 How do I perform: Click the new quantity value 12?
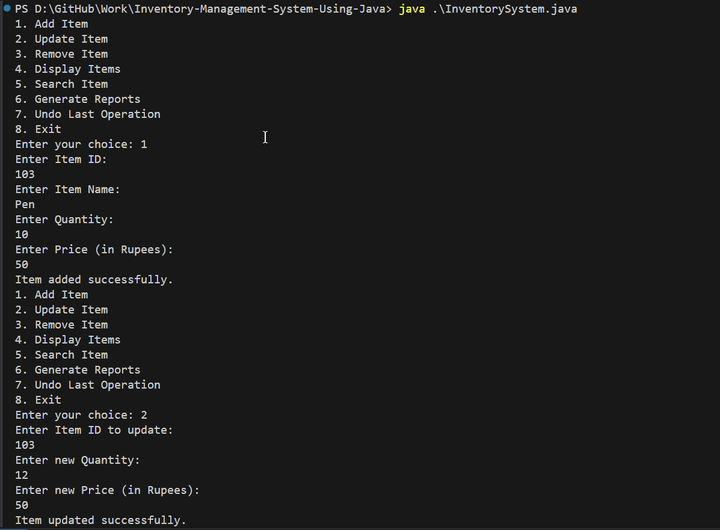click(x=22, y=475)
